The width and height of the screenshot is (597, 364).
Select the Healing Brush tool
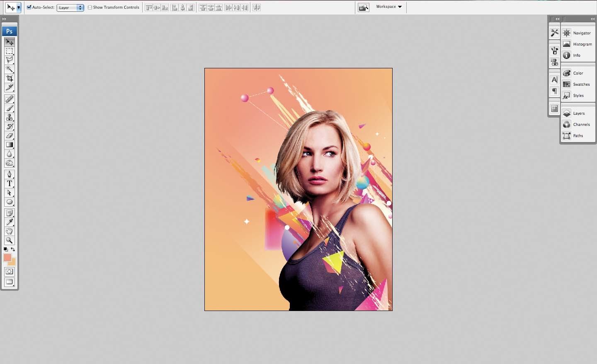[x=10, y=99]
